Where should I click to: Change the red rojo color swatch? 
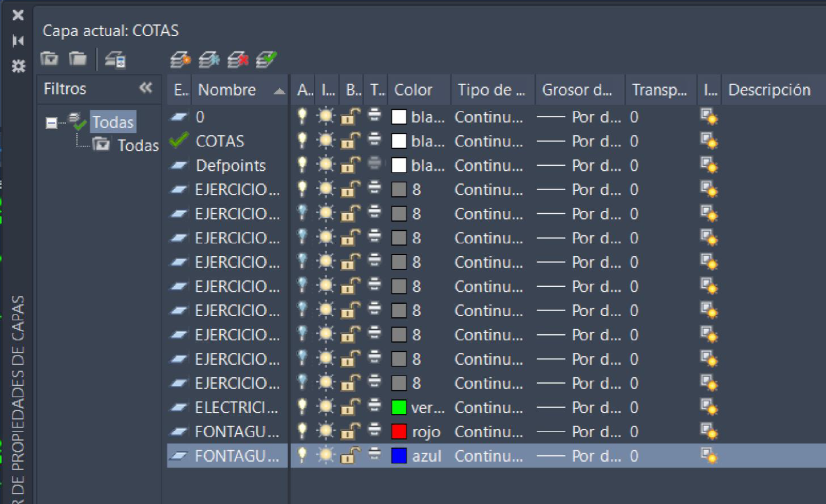399,432
